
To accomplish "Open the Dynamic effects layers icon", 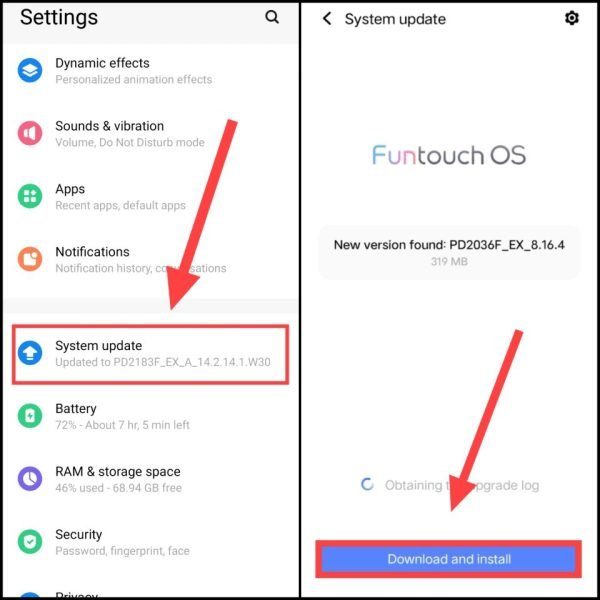I will pyautogui.click(x=30, y=70).
